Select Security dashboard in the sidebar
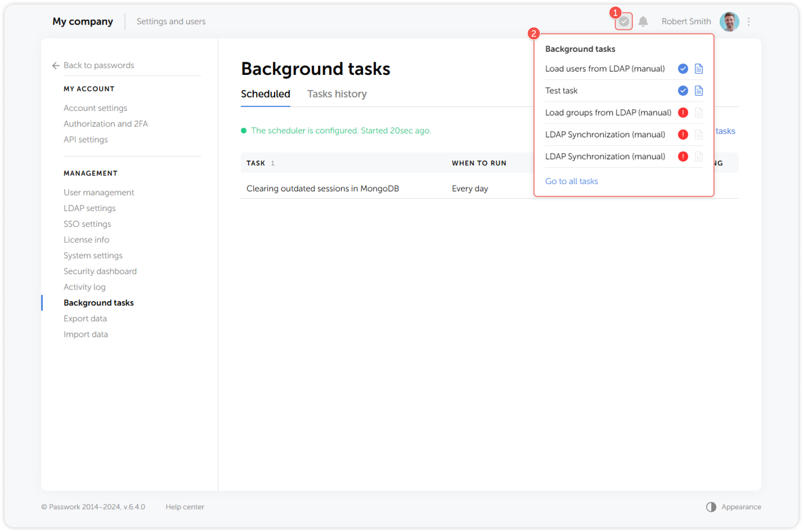This screenshot has height=532, width=803. point(100,271)
